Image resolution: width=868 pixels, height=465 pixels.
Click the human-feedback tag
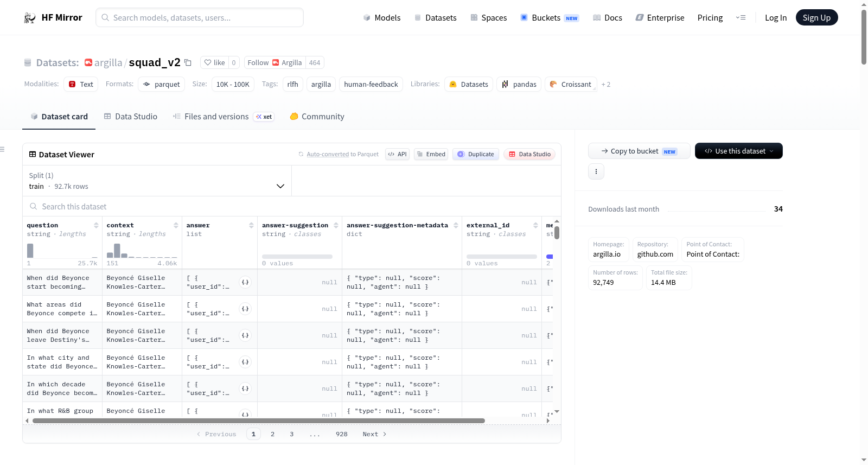tap(371, 84)
